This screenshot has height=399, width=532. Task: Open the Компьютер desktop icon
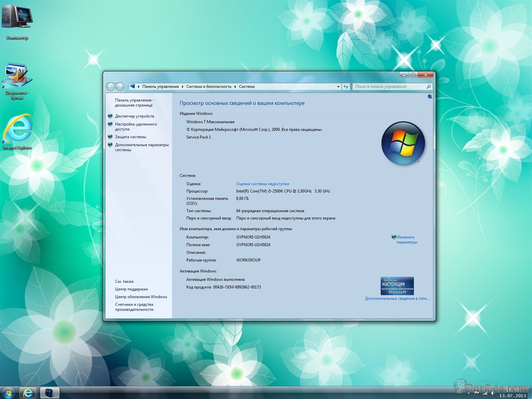tap(17, 20)
